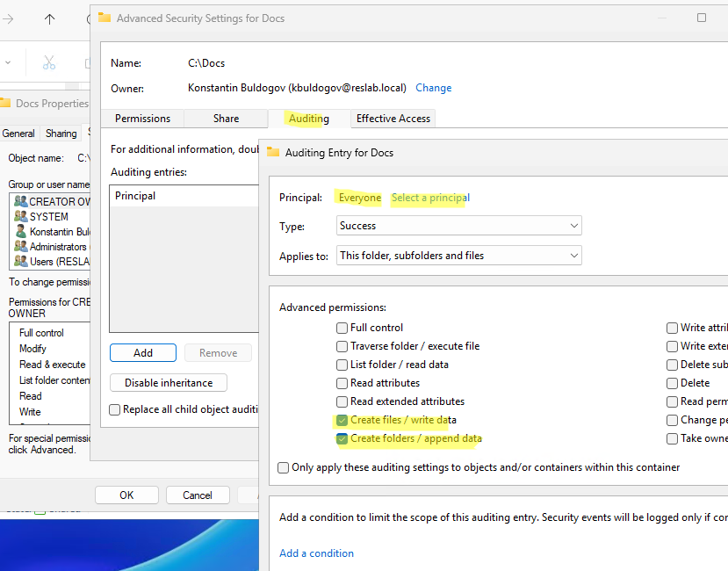Click the Select a principal link

430,198
